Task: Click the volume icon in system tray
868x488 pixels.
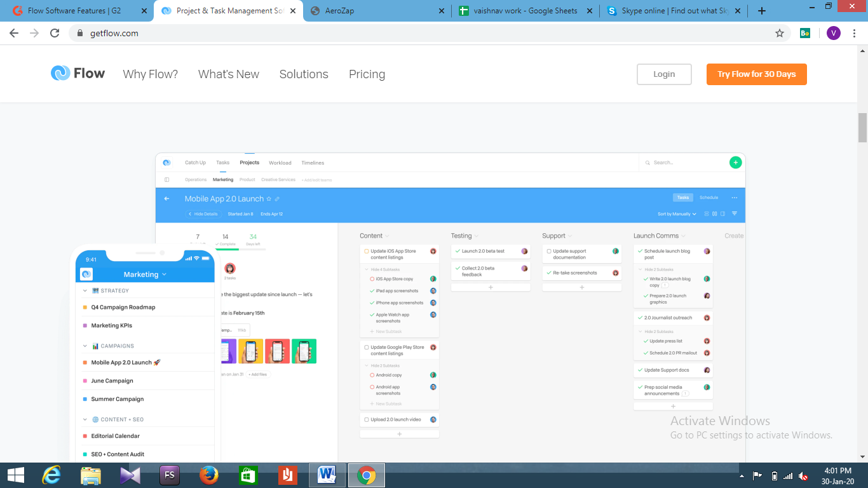Action: (803, 476)
